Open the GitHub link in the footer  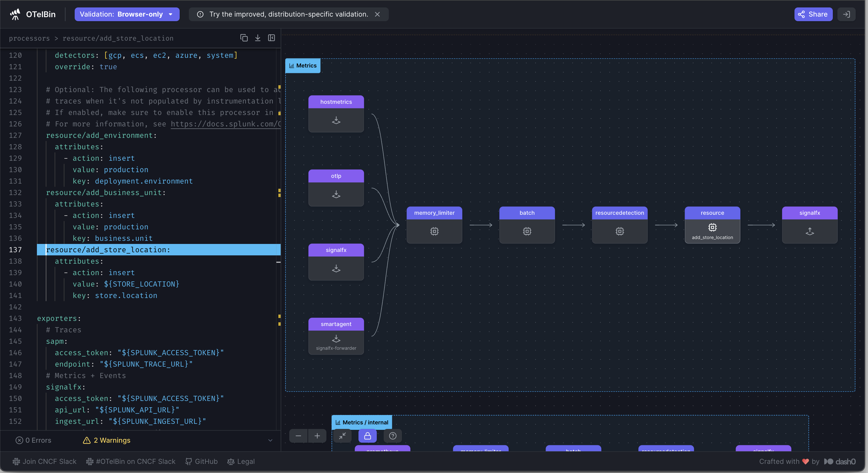tap(201, 461)
